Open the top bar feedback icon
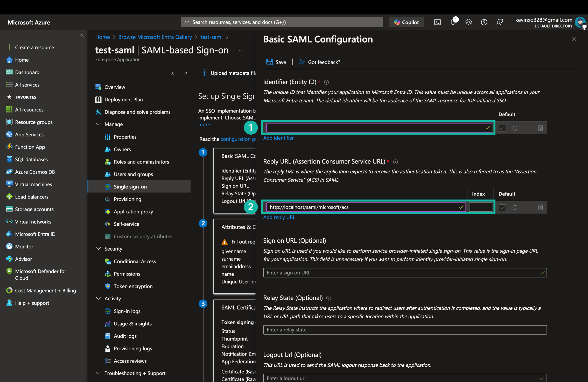 pyautogui.click(x=500, y=22)
